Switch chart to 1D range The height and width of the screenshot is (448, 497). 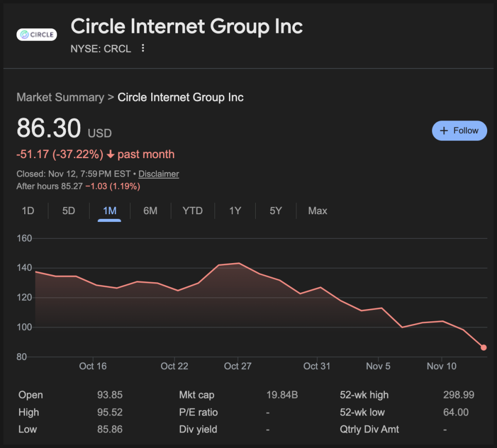pyautogui.click(x=28, y=211)
